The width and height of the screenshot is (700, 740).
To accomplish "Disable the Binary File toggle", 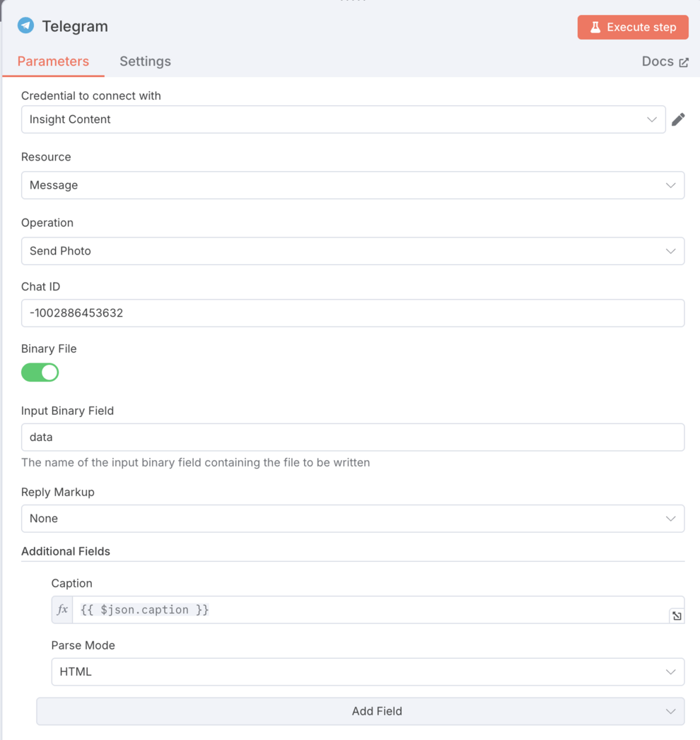I will point(40,372).
